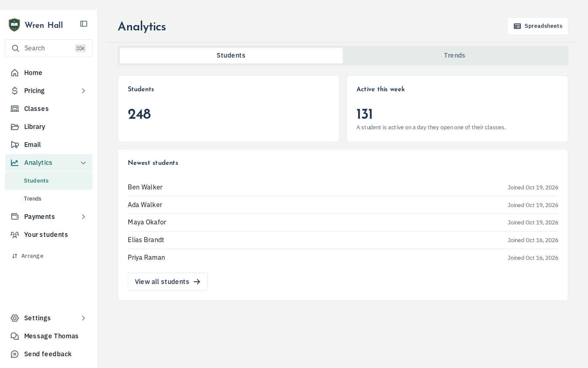Click the Analytics chart icon
Image resolution: width=588 pixels, height=368 pixels.
point(15,163)
